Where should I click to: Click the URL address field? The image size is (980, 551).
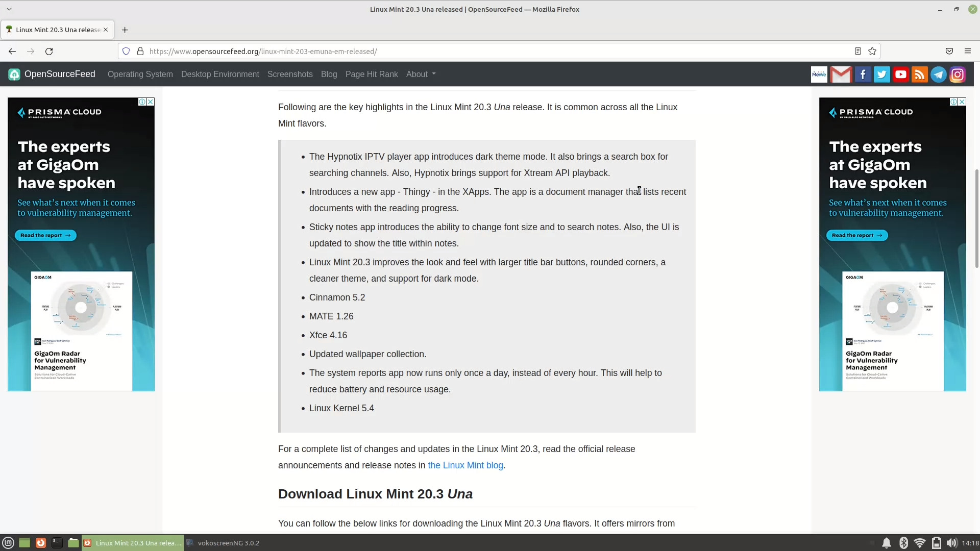click(498, 51)
